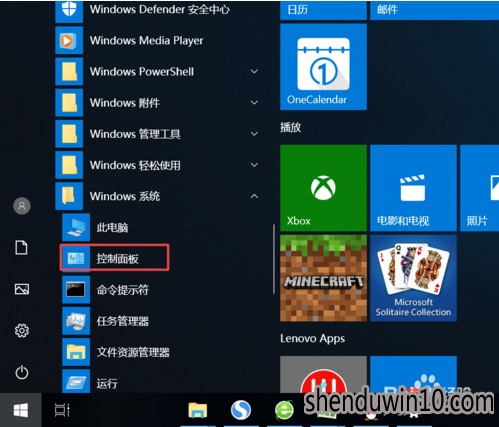This screenshot has height=427, width=499.
Task: Click the Windows 附件 folder icon
Action: [x=69, y=103]
